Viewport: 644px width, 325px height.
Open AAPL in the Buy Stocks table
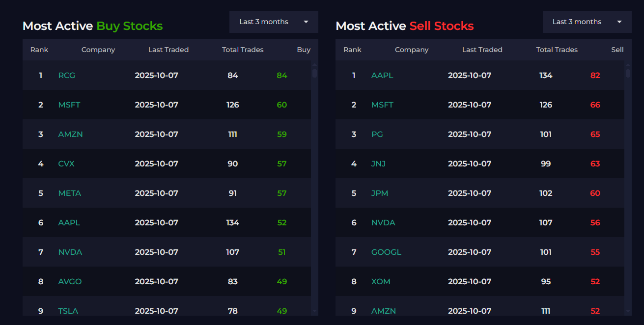point(69,223)
